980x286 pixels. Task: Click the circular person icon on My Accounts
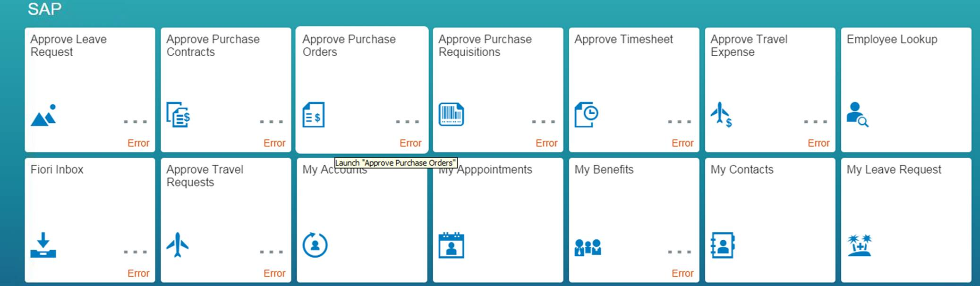pos(315,245)
